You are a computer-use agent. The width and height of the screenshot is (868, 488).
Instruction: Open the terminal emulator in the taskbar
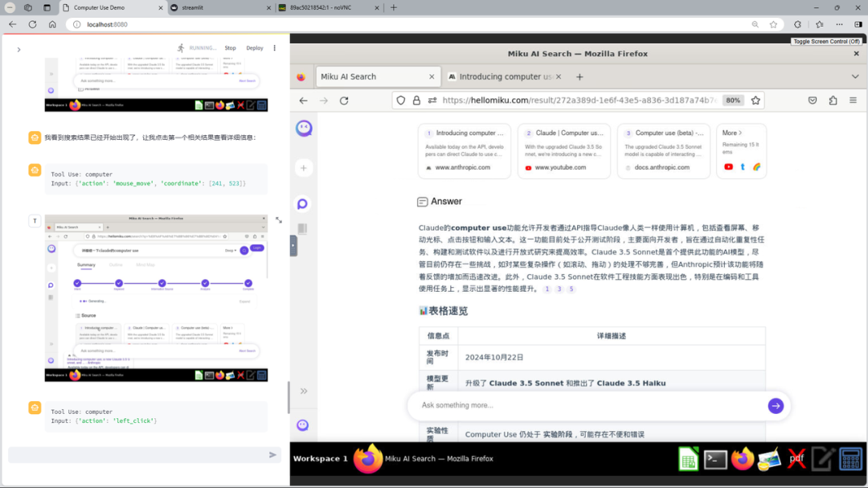(x=715, y=458)
